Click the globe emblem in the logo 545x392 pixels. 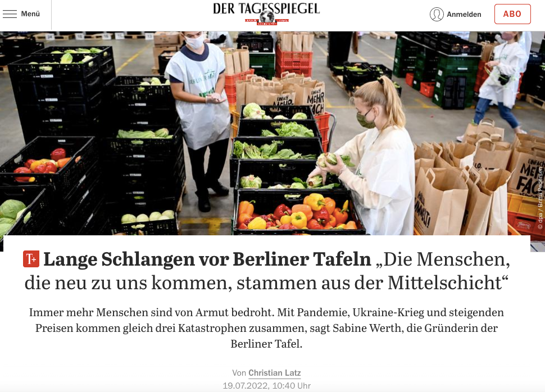tap(266, 17)
